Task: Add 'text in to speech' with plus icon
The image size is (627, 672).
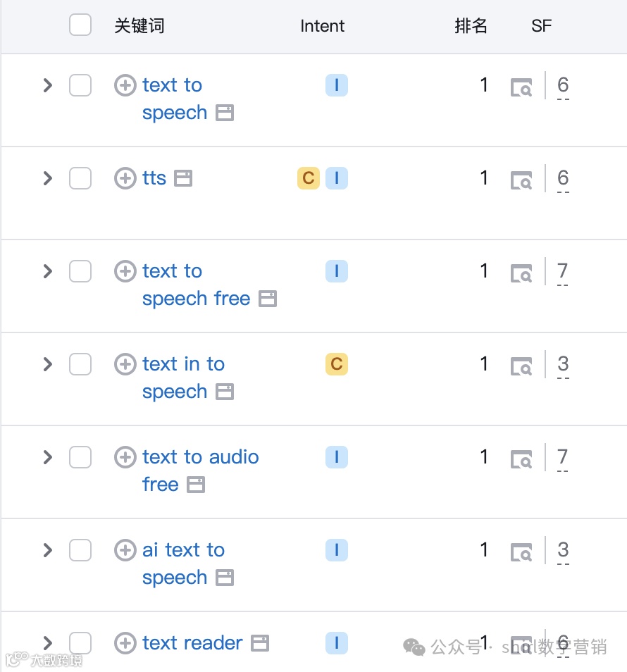Action: click(125, 364)
